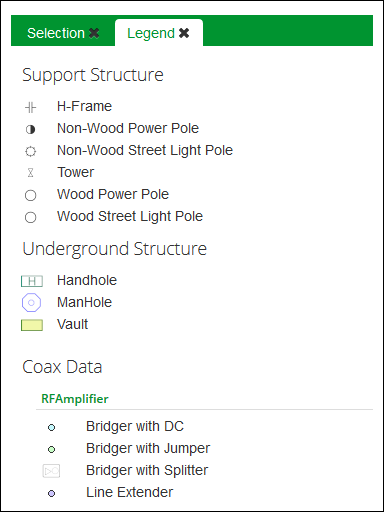Viewport: 384px width, 512px height.
Task: Click the Line Extender purple dot
Action: coord(51,493)
